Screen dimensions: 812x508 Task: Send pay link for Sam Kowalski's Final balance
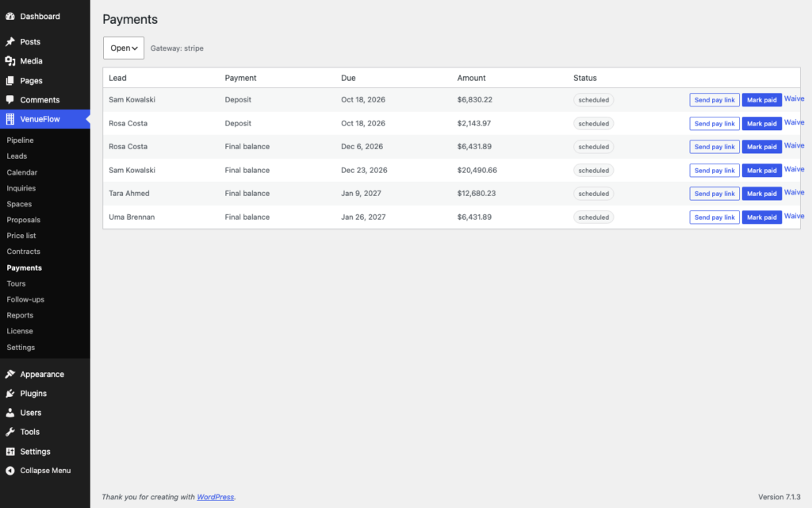714,171
